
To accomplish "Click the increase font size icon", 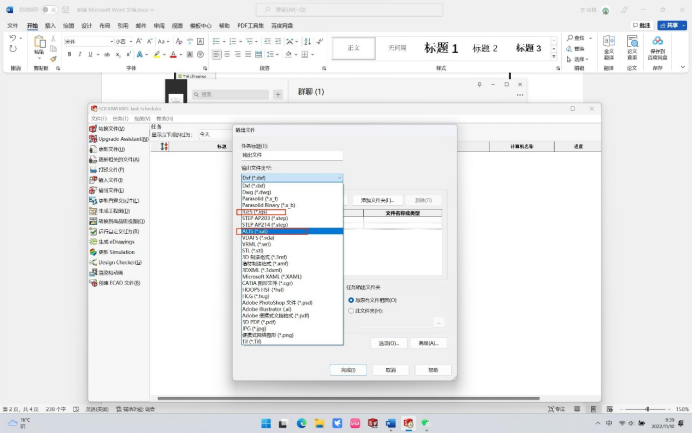I will (x=139, y=41).
